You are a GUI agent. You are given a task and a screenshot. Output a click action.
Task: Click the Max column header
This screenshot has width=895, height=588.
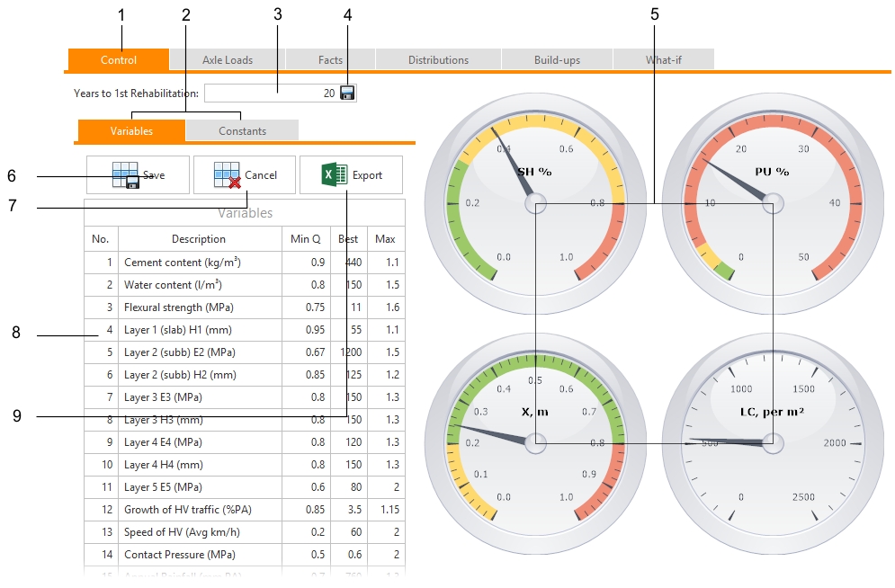[x=385, y=239]
